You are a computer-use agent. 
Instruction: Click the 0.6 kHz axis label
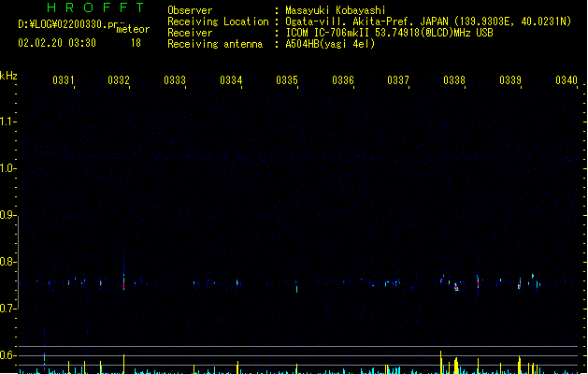[7, 355]
